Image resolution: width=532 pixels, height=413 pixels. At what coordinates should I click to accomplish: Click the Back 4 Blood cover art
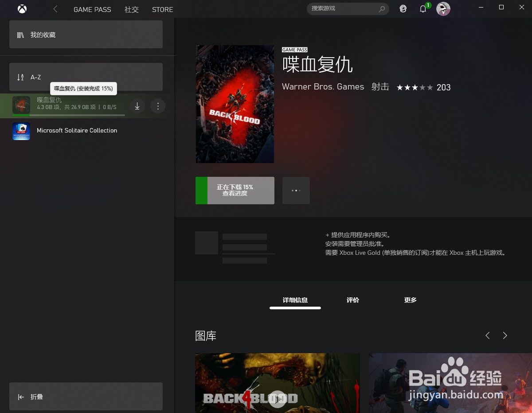click(235, 104)
